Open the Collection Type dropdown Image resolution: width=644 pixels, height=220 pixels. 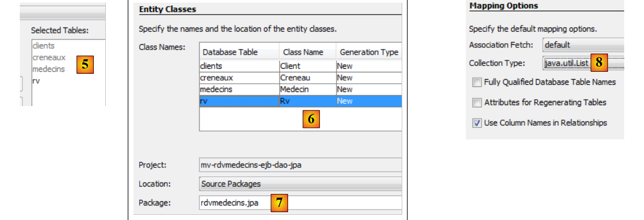click(583, 63)
